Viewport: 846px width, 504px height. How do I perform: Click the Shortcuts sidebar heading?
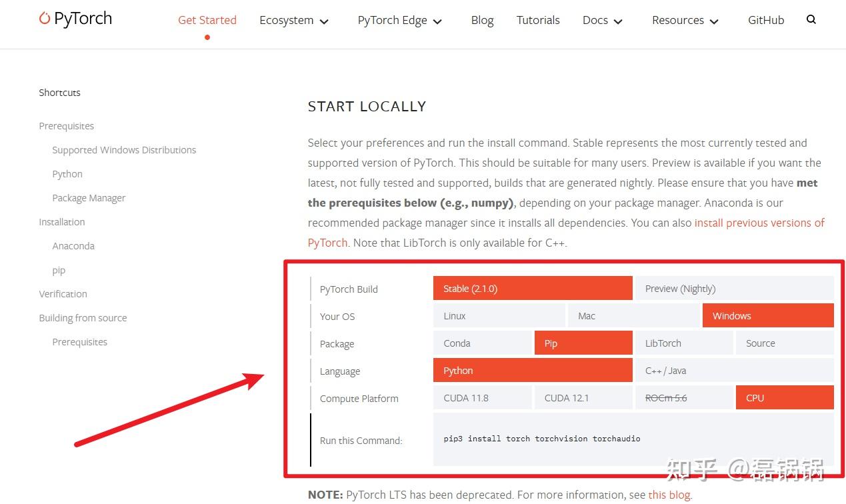(59, 93)
